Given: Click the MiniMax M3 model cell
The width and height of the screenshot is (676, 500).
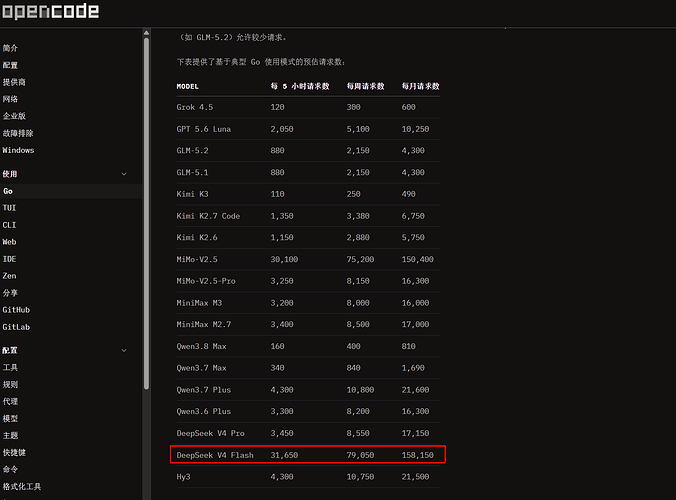Looking at the screenshot, I should [199, 303].
